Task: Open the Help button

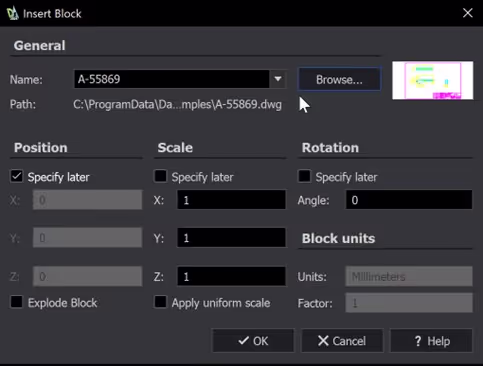Action: 431,341
